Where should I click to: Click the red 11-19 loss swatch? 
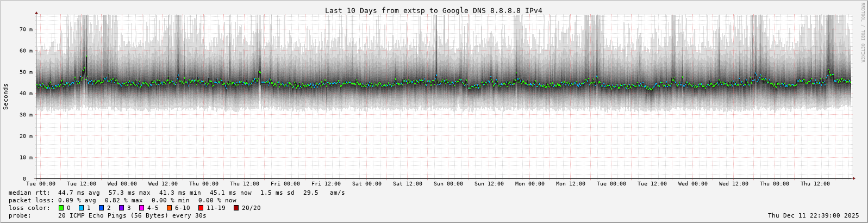201,208
